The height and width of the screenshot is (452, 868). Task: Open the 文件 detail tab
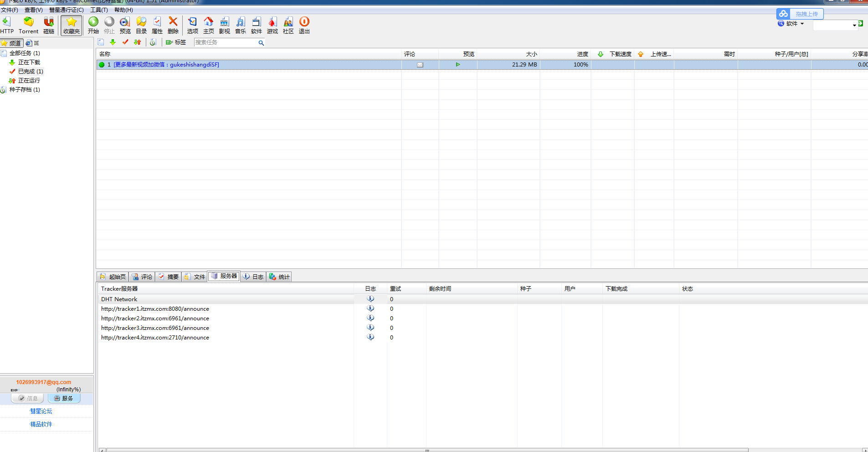pos(195,277)
